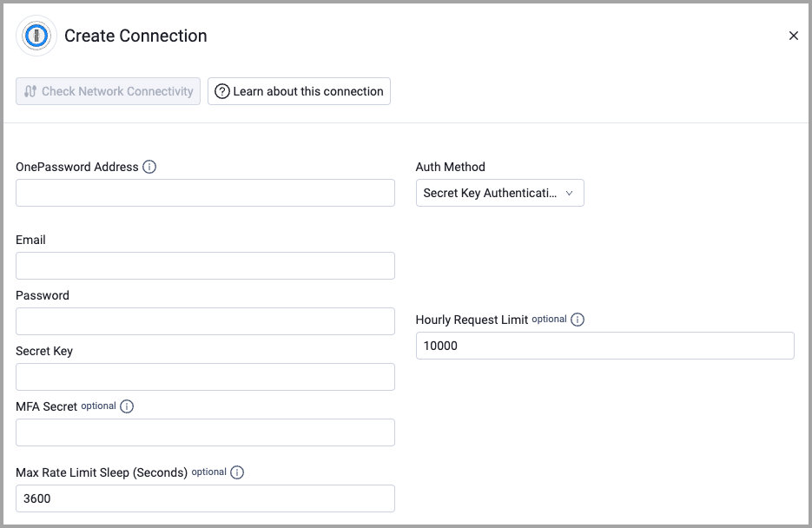
Task: Click the OnePassword Address info icon
Action: pos(149,167)
